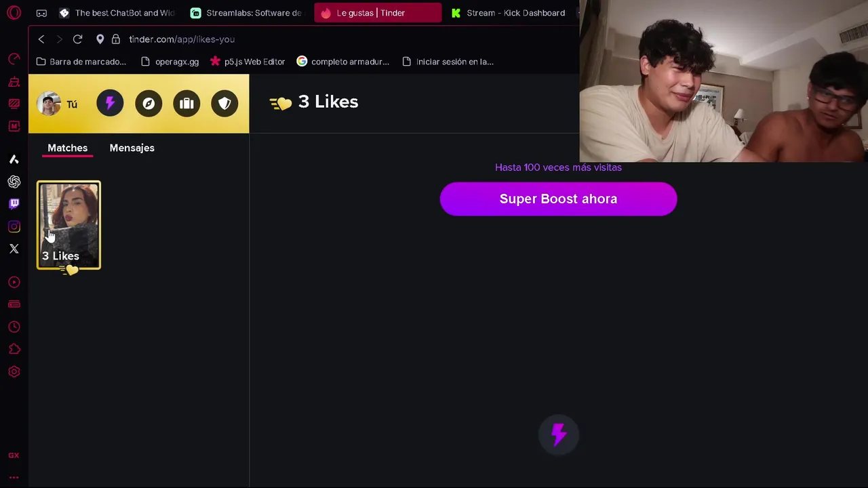The image size is (868, 488).
Task: Switch to Stream - Kick Dashboard browser tab
Action: click(x=509, y=13)
